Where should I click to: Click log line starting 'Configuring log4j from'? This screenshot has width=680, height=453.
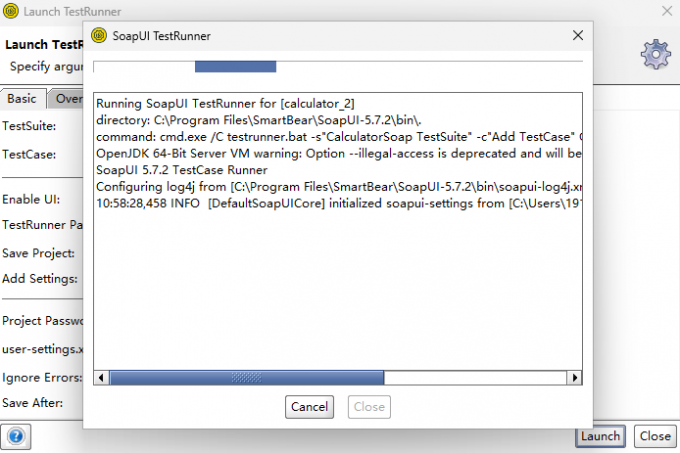coord(339,187)
